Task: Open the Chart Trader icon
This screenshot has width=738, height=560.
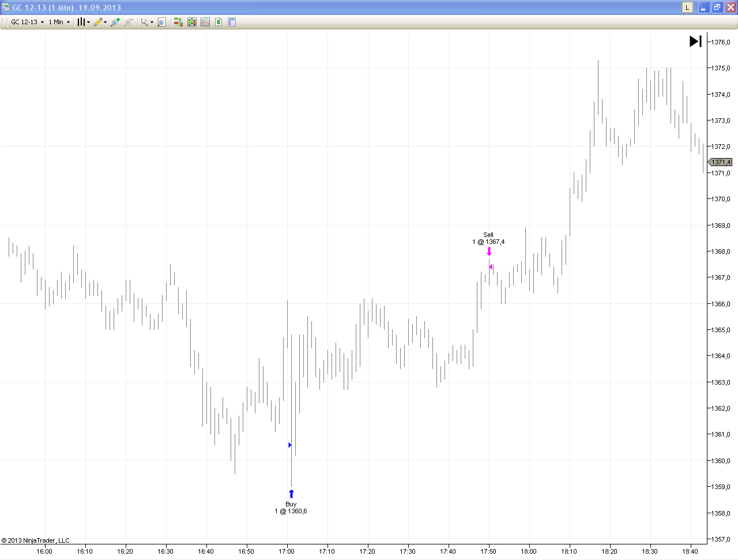Action: click(x=178, y=22)
